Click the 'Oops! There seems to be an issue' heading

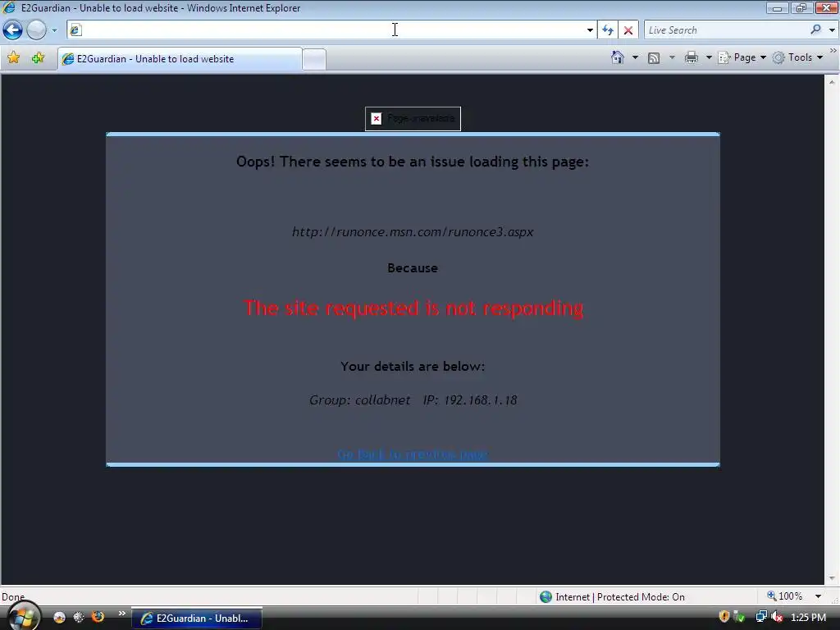click(413, 162)
